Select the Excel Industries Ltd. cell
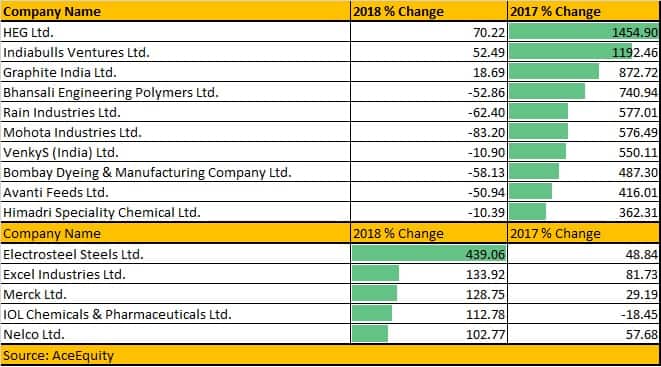 [x=175, y=274]
